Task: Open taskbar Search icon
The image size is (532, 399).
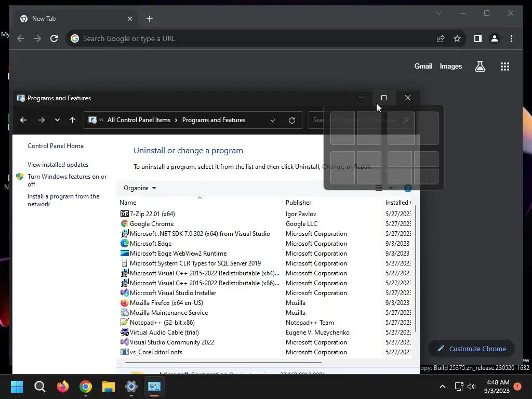Action: pyautogui.click(x=39, y=387)
